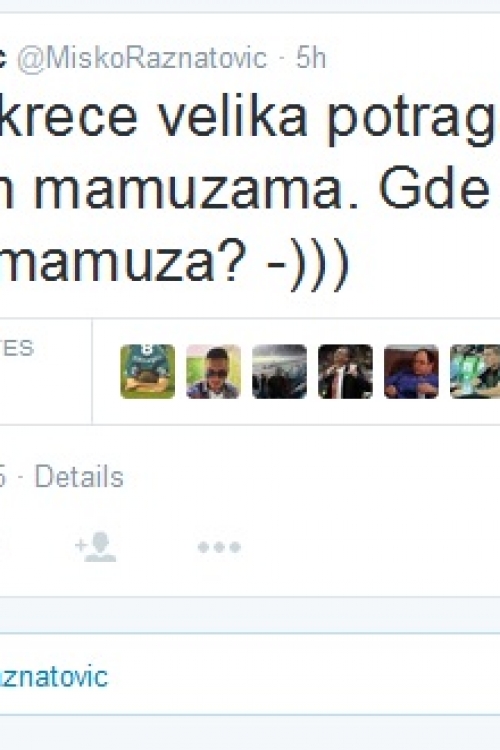
Task: Open the @MiskoRaznatovic profile handle
Action: tap(142, 59)
